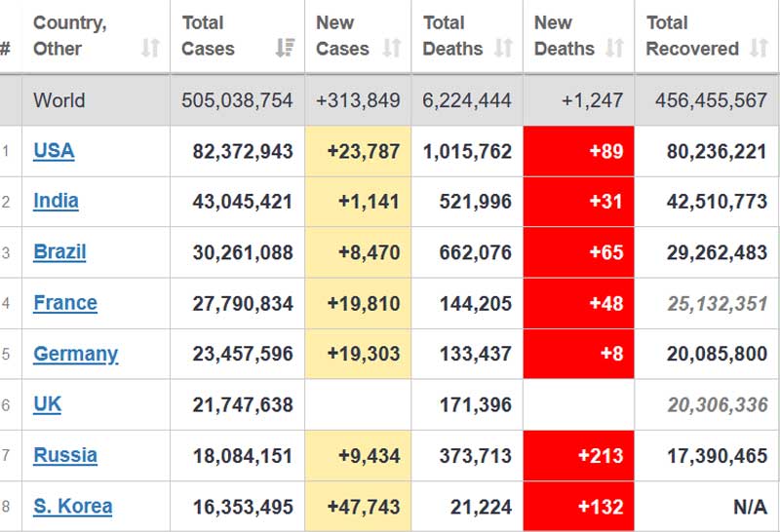Open the S. Korea country link

[72, 506]
